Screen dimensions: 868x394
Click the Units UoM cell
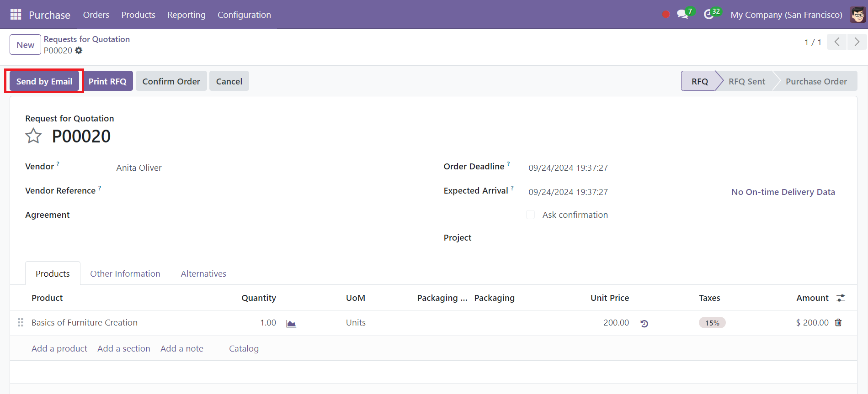pos(356,322)
